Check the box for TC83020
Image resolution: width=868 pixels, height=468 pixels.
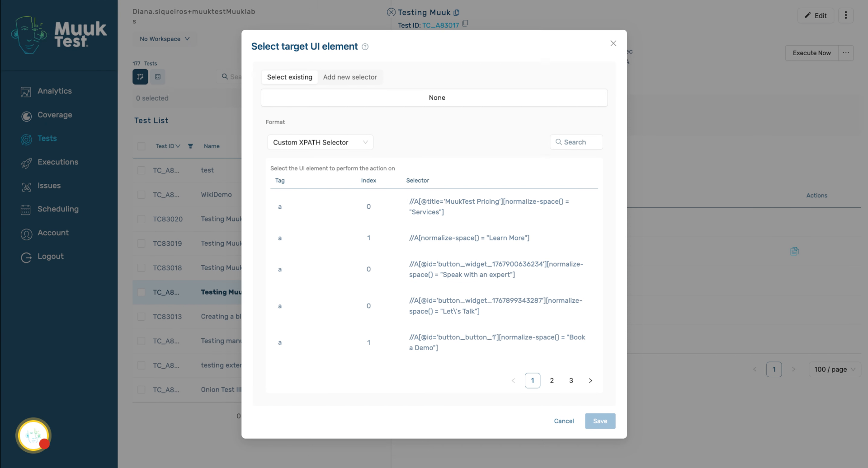[142, 219]
